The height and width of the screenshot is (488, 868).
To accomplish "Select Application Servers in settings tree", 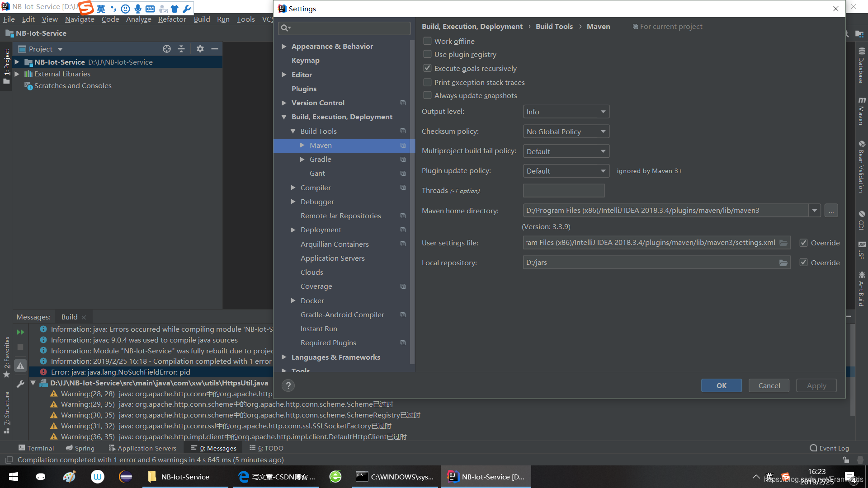I will (332, 258).
